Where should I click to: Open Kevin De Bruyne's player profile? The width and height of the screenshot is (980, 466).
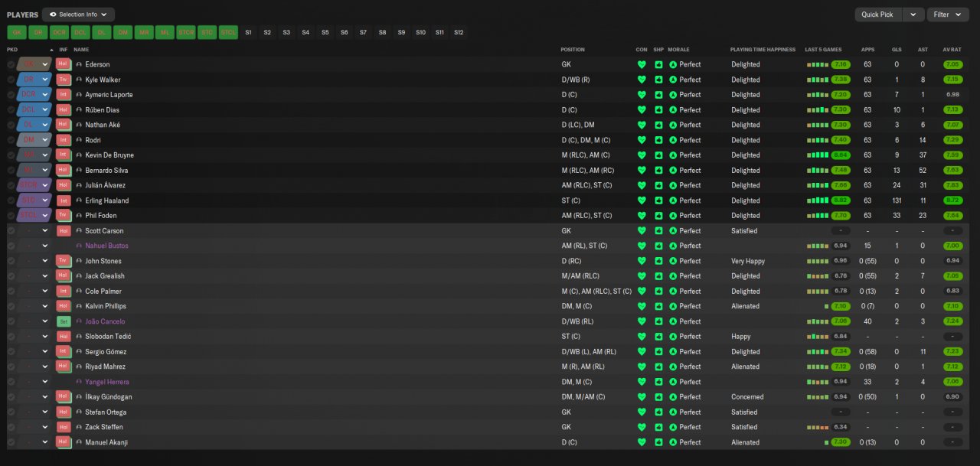[x=109, y=155]
